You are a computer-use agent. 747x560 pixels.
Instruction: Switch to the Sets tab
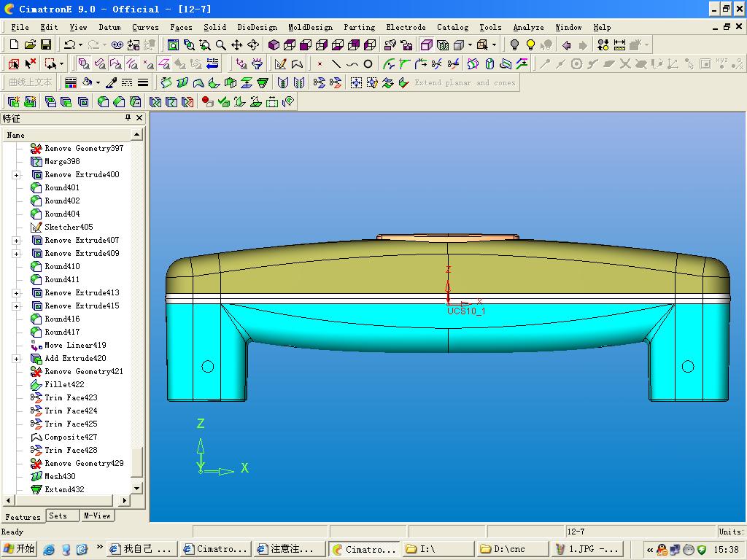[x=58, y=516]
